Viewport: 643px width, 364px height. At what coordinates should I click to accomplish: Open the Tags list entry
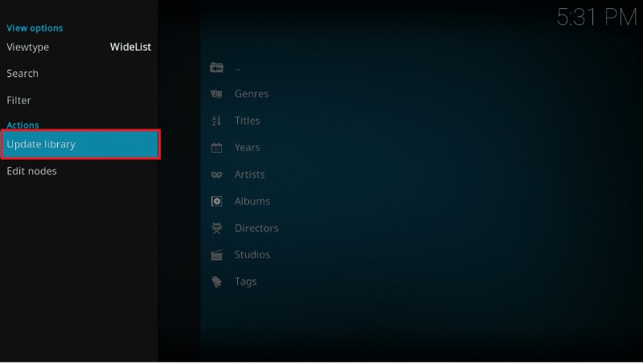pyautogui.click(x=246, y=281)
